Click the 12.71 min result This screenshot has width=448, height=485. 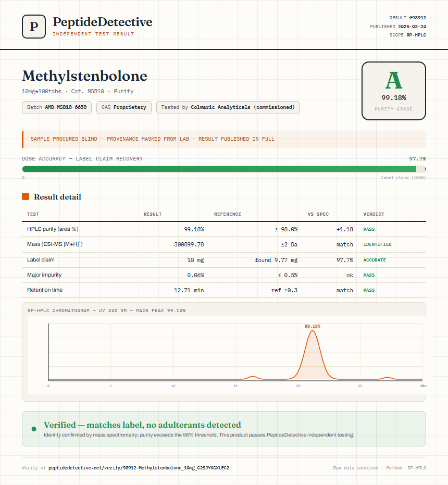(x=189, y=290)
